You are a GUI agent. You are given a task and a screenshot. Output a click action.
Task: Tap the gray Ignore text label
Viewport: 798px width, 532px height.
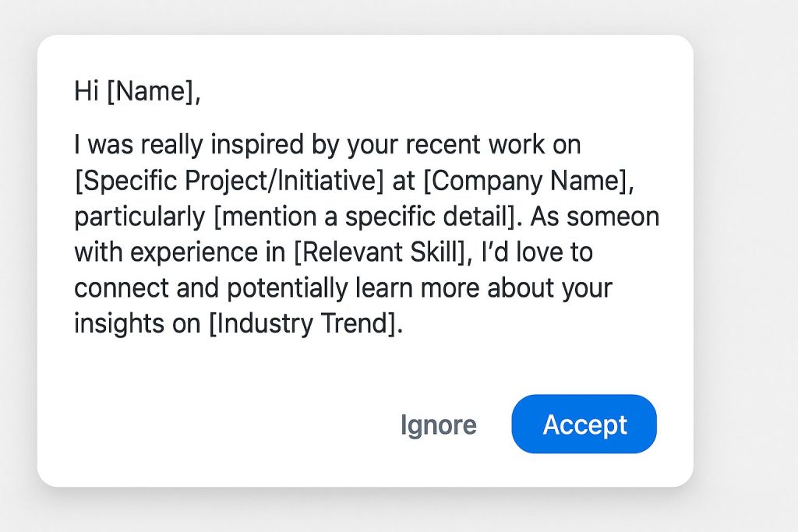[x=438, y=425]
